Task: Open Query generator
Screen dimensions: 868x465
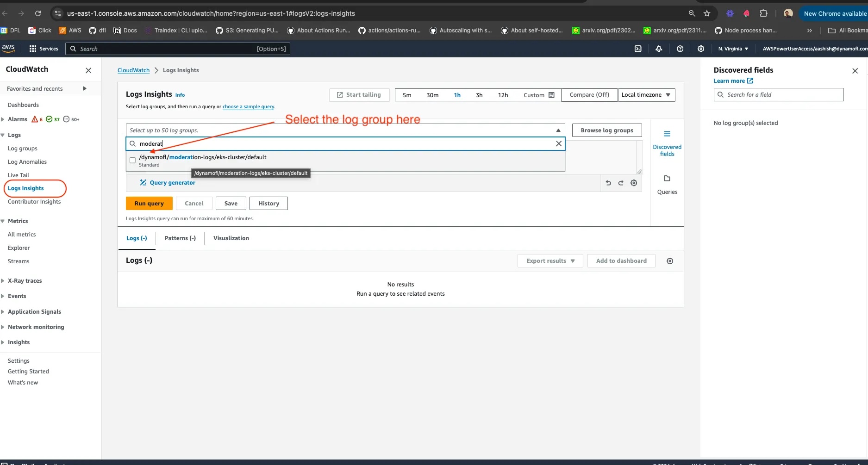Action: click(x=168, y=183)
